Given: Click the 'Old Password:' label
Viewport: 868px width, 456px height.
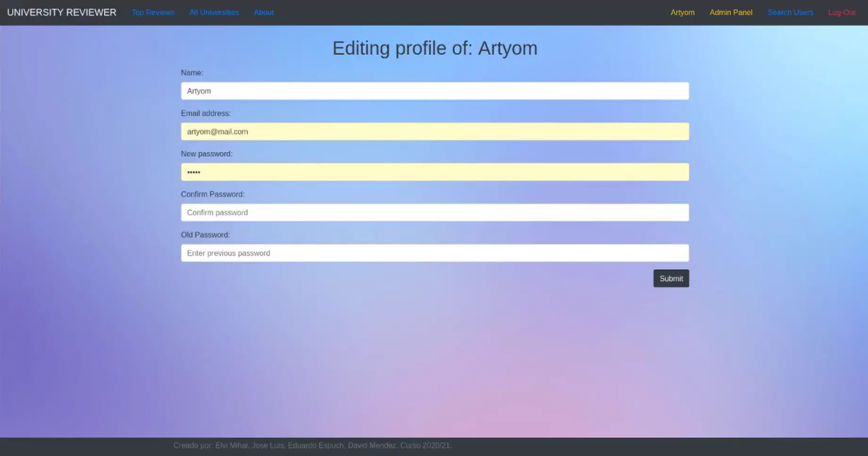Looking at the screenshot, I should 206,235.
